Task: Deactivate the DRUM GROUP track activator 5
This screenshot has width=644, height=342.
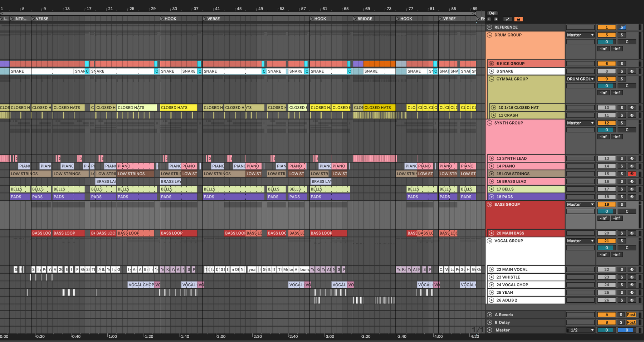Action: 606,35
